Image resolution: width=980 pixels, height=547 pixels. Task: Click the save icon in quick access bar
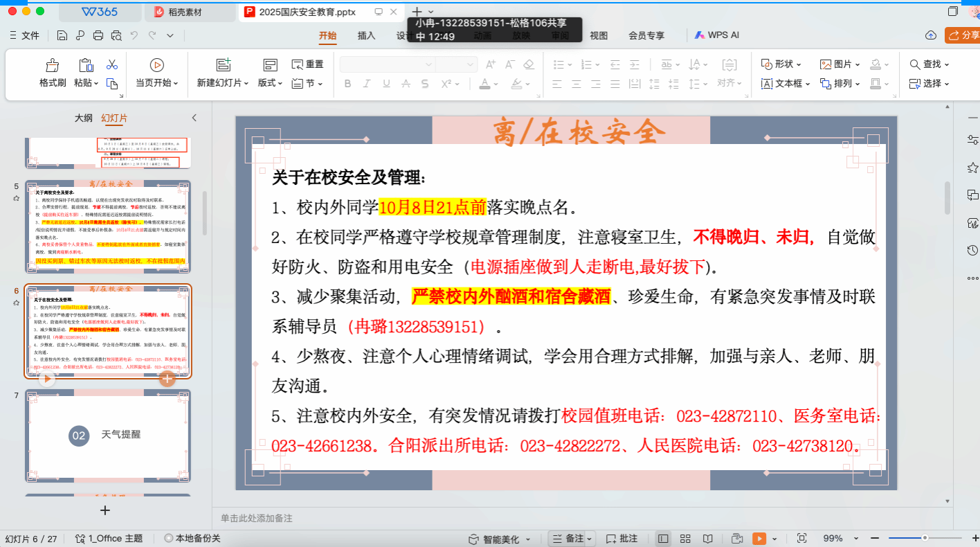[62, 36]
